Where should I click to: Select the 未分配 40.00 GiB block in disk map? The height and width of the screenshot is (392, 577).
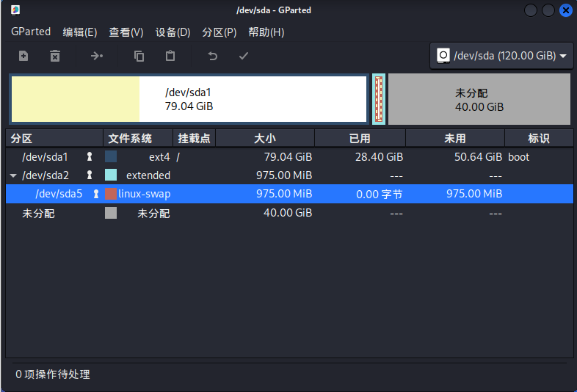click(479, 99)
